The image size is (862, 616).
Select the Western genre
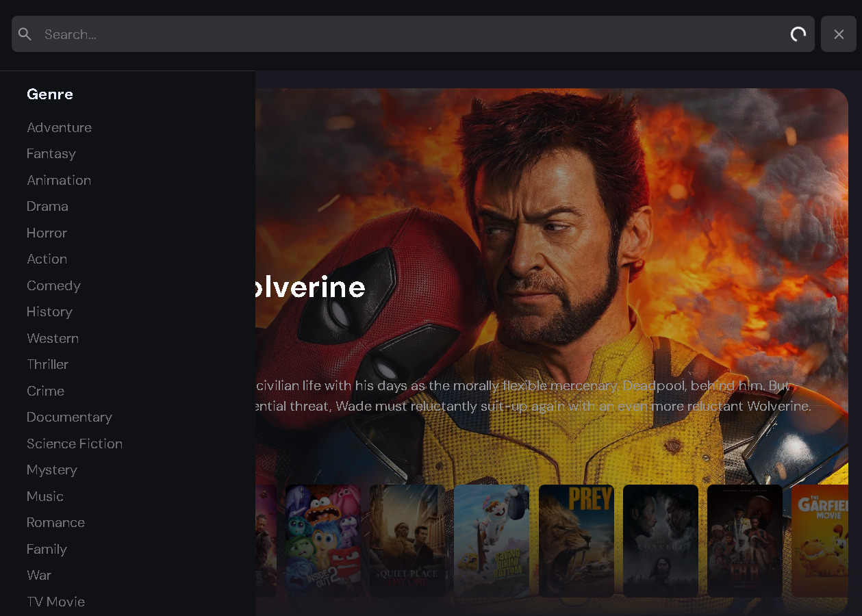pyautogui.click(x=53, y=338)
